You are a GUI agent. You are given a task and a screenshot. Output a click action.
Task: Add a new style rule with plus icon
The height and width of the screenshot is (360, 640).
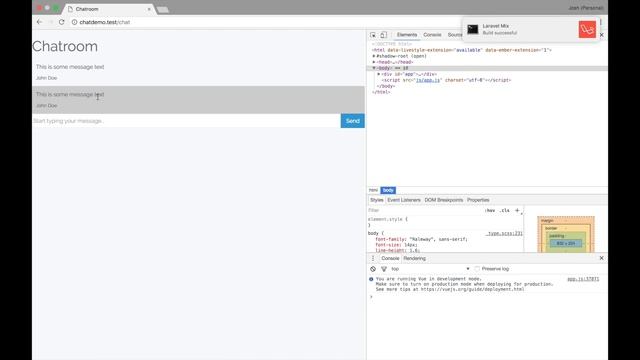tap(517, 211)
